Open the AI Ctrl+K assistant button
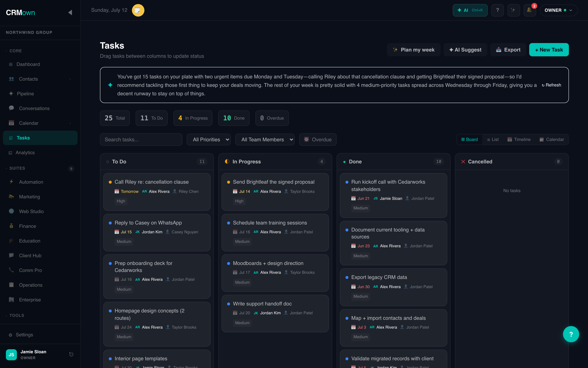 click(470, 10)
